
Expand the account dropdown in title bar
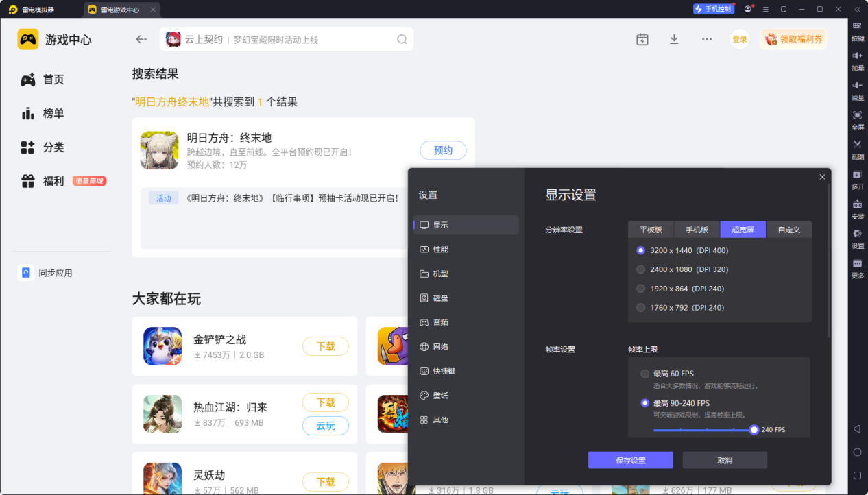[x=748, y=10]
